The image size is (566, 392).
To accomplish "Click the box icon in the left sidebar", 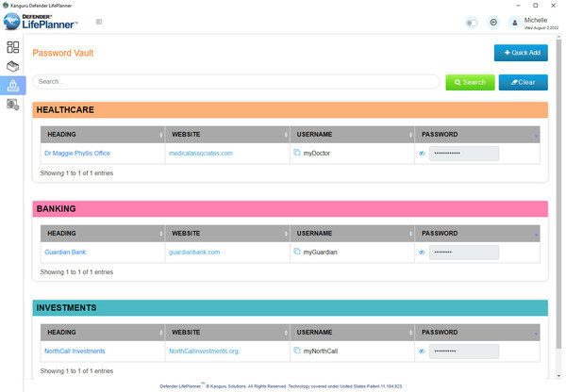I will [13, 67].
